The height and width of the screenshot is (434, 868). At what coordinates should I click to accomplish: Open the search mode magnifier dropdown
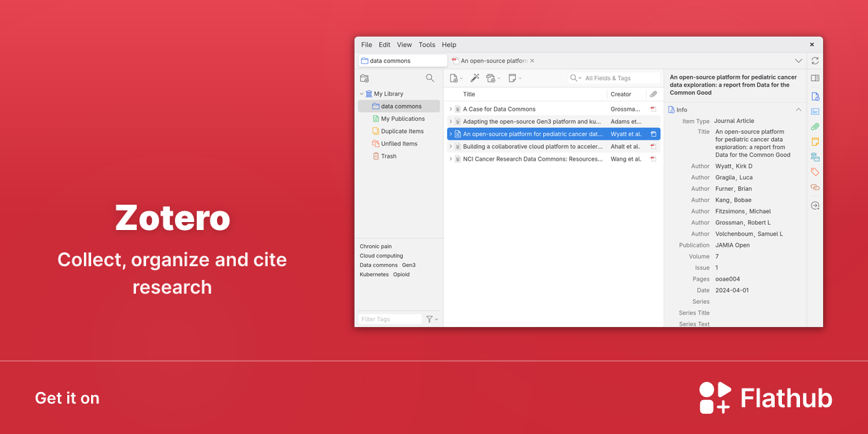576,78
